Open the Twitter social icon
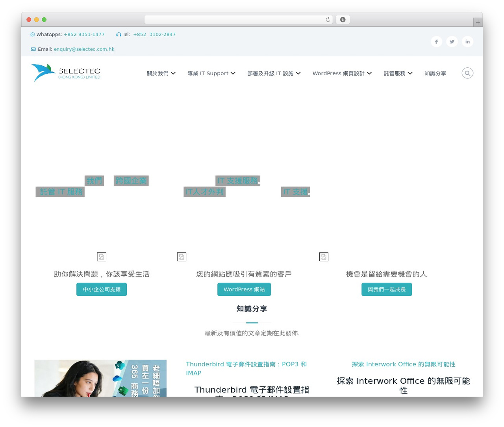504x427 pixels. (x=452, y=42)
